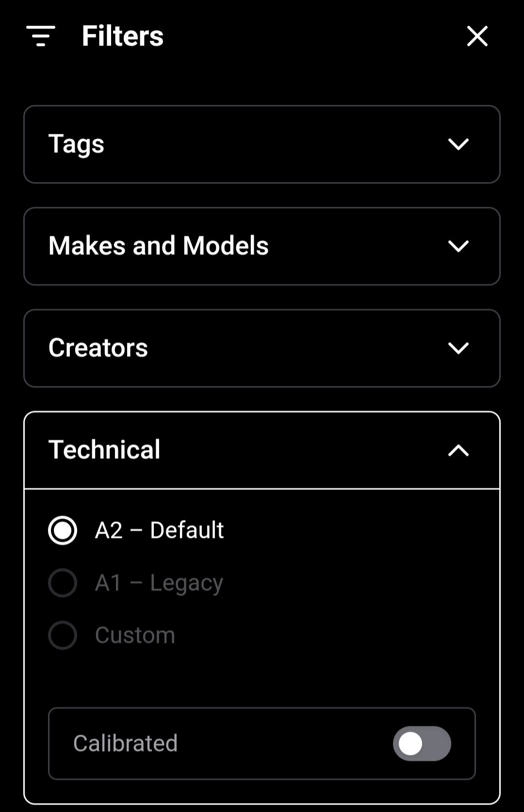The width and height of the screenshot is (524, 812).
Task: Click the A1 – Legacy label
Action: coord(159,583)
